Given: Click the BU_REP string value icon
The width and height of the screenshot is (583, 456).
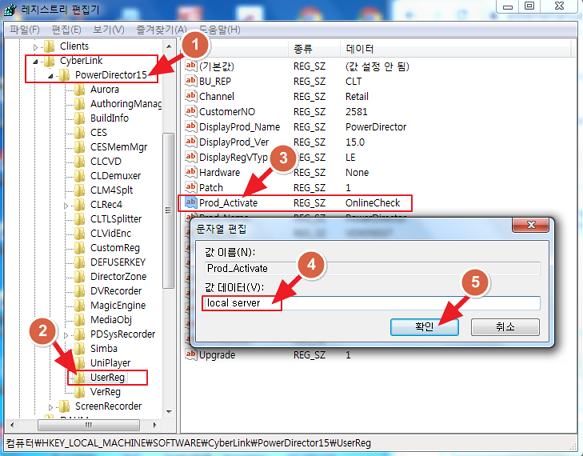Looking at the screenshot, I should pos(191,81).
